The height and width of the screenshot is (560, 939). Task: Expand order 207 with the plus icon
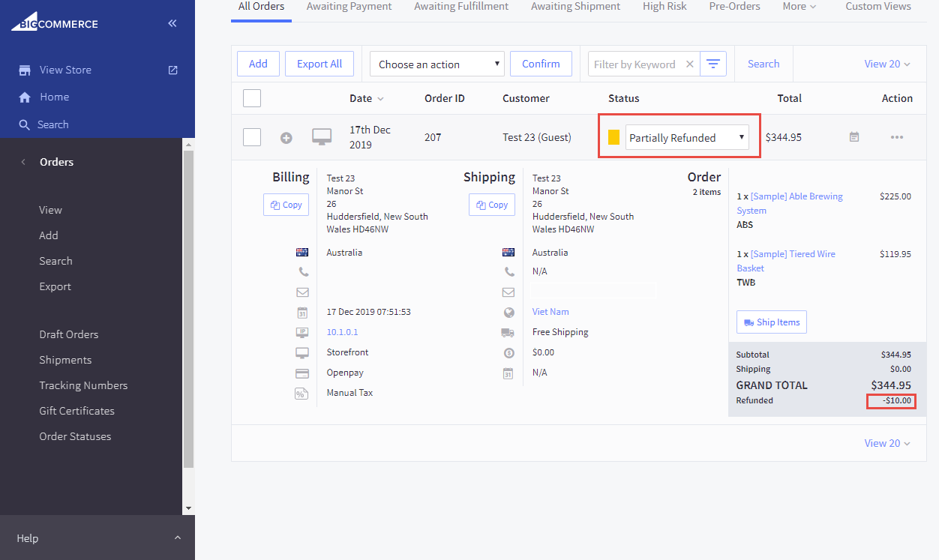tap(286, 138)
